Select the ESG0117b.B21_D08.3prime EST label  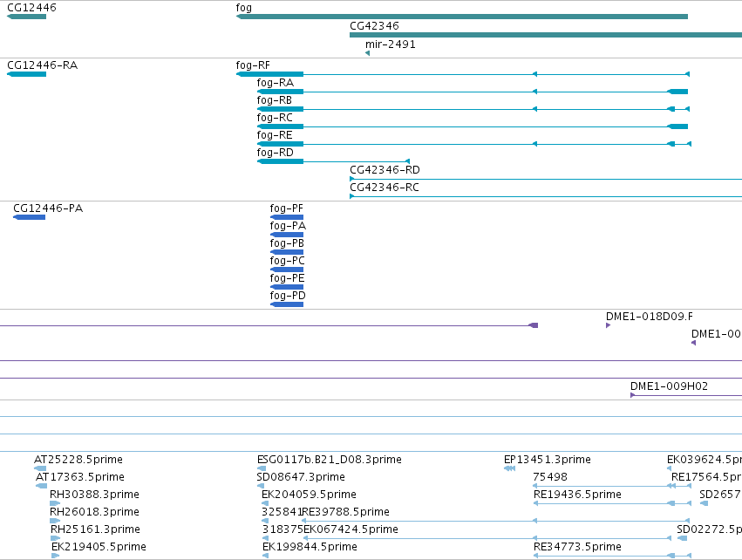[x=330, y=460]
